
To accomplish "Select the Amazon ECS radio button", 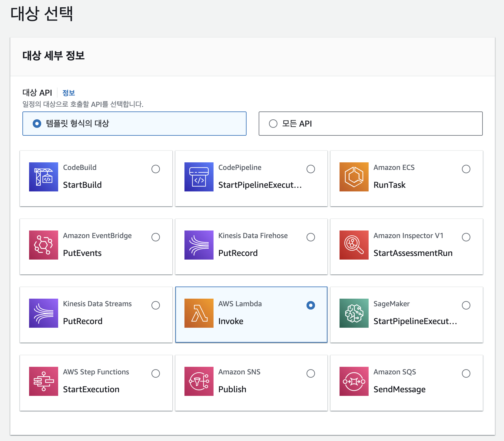I will 466,169.
